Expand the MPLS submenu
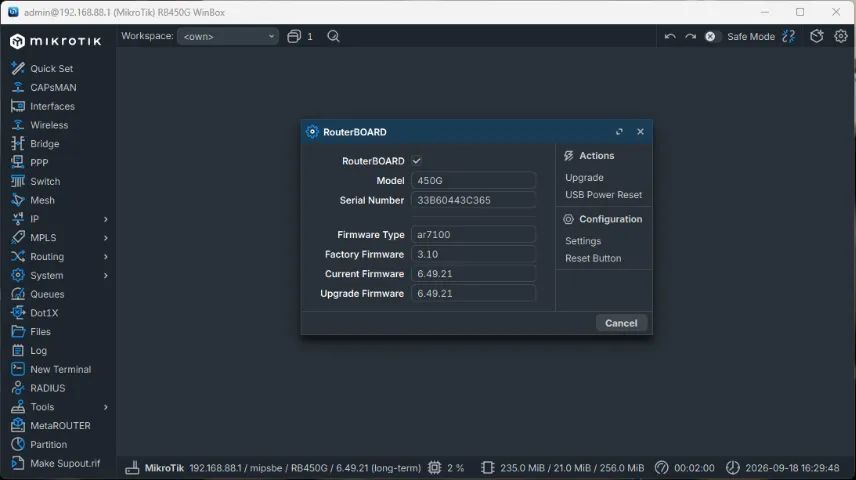 pyautogui.click(x=106, y=238)
